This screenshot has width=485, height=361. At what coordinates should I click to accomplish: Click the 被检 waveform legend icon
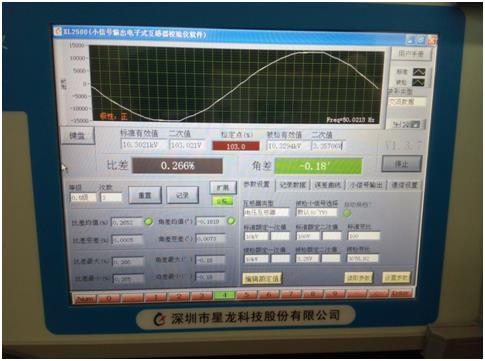pos(419,82)
